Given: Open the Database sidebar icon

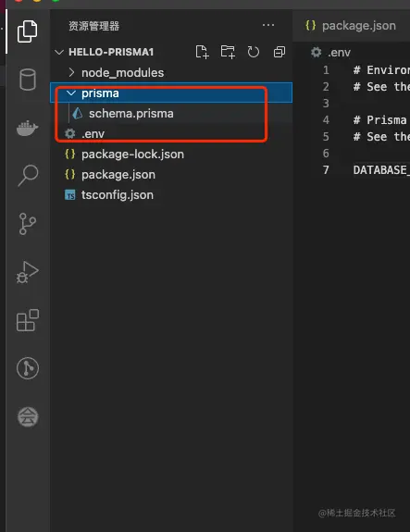Looking at the screenshot, I should pyautogui.click(x=28, y=80).
